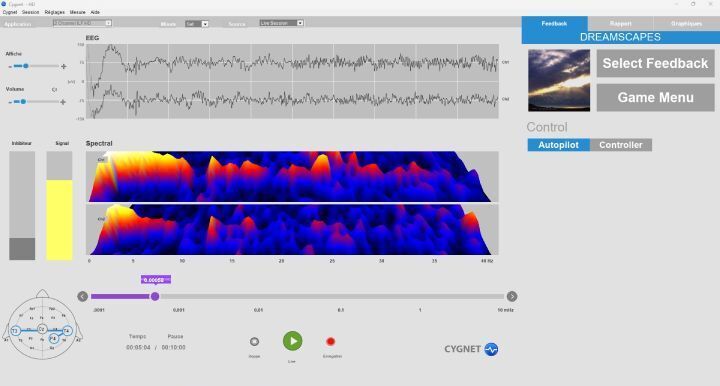Click the Select Feedback button
The height and width of the screenshot is (386, 720).
pos(655,63)
